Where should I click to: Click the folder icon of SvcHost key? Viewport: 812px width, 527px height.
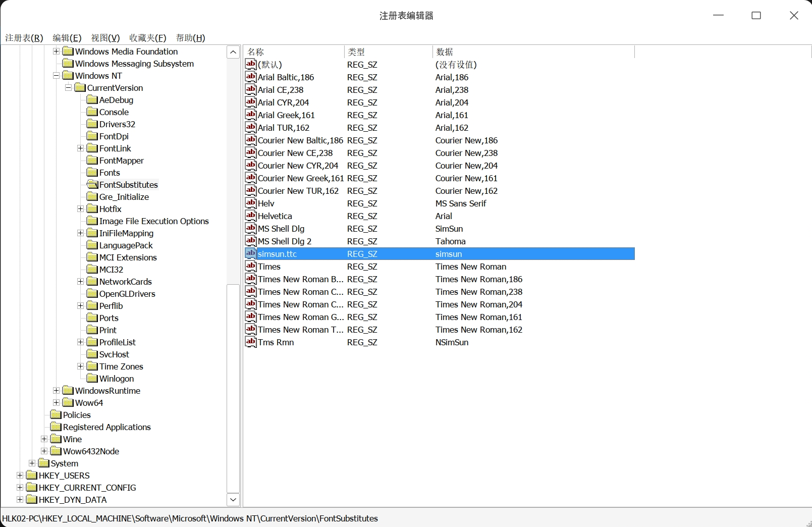point(92,354)
